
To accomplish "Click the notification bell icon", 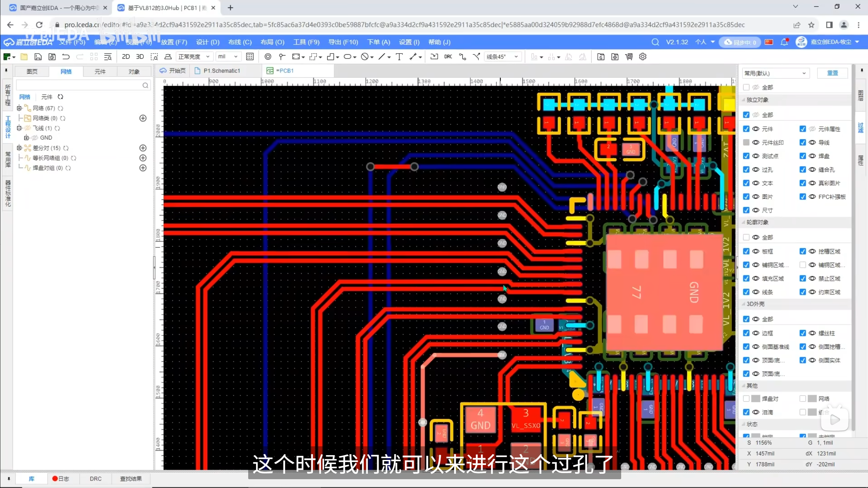I will [x=784, y=42].
